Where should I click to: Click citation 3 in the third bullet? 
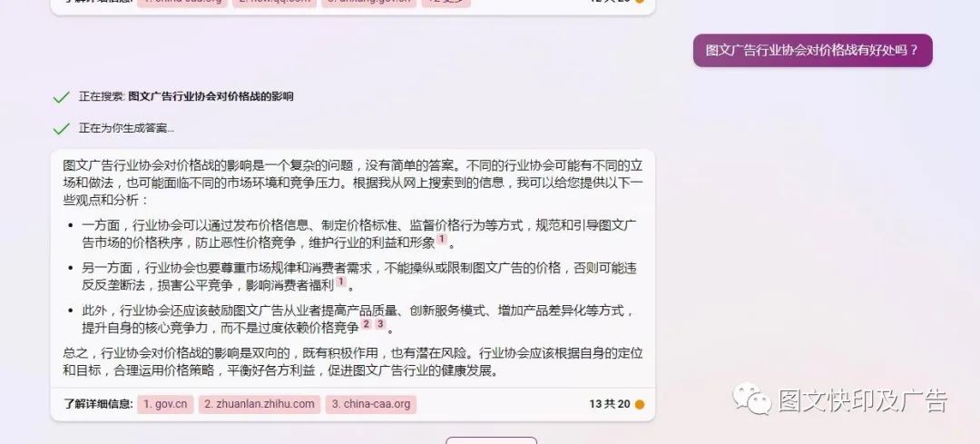(380, 324)
